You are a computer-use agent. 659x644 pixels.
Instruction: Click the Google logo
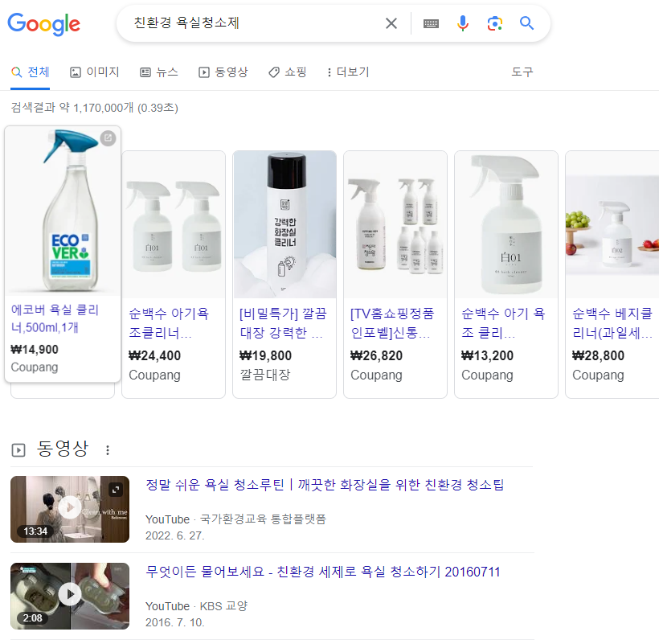[x=43, y=24]
